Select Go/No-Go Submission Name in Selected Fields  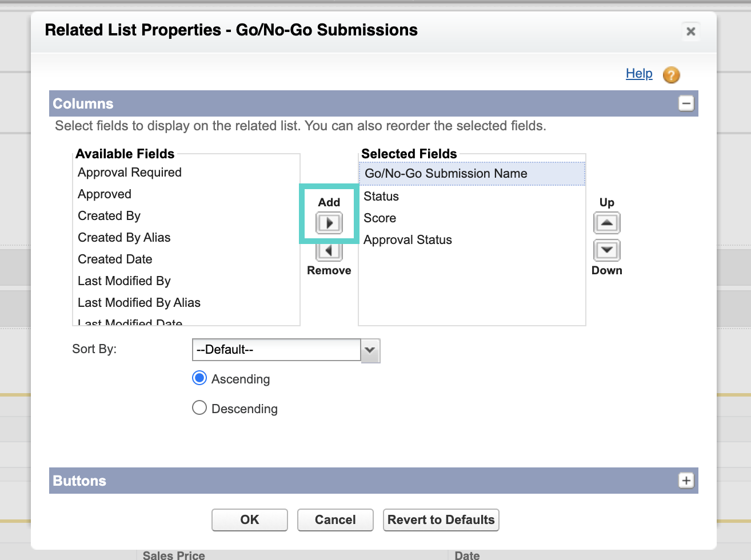[x=472, y=174]
